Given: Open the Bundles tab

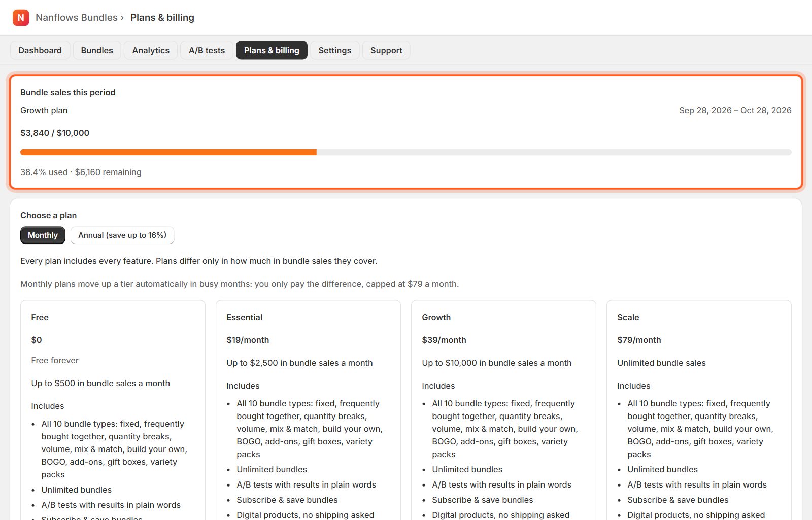Looking at the screenshot, I should click(97, 50).
